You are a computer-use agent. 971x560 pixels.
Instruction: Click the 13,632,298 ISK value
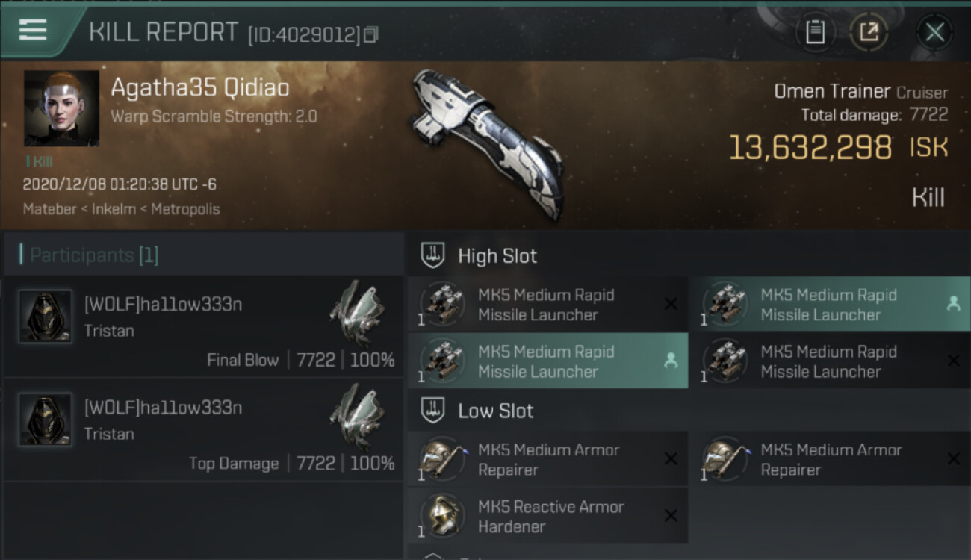(x=810, y=148)
